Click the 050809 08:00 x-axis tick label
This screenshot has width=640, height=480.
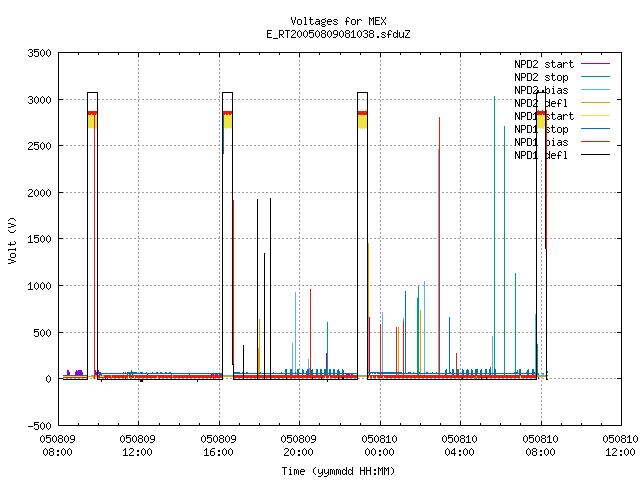click(x=57, y=446)
